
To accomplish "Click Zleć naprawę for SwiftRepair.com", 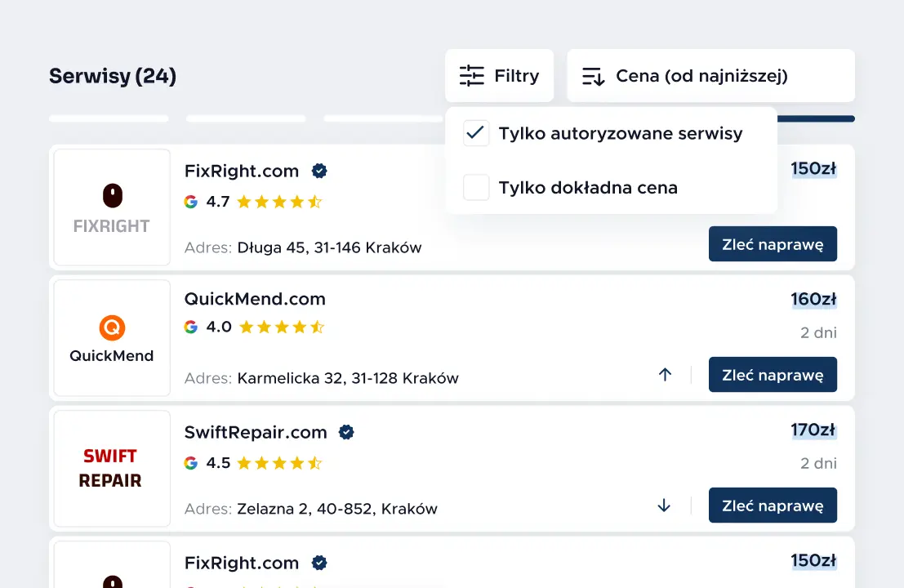I will coord(773,505).
